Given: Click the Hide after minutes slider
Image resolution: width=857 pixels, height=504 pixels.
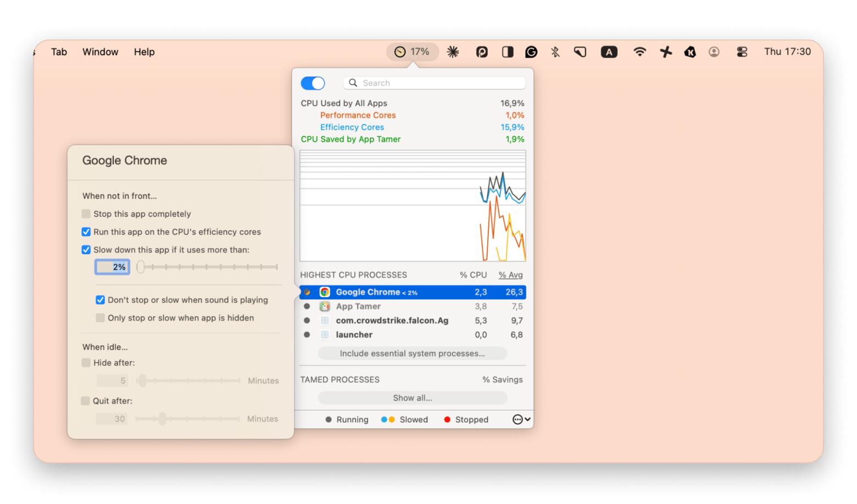Looking at the screenshot, I should pyautogui.click(x=189, y=380).
